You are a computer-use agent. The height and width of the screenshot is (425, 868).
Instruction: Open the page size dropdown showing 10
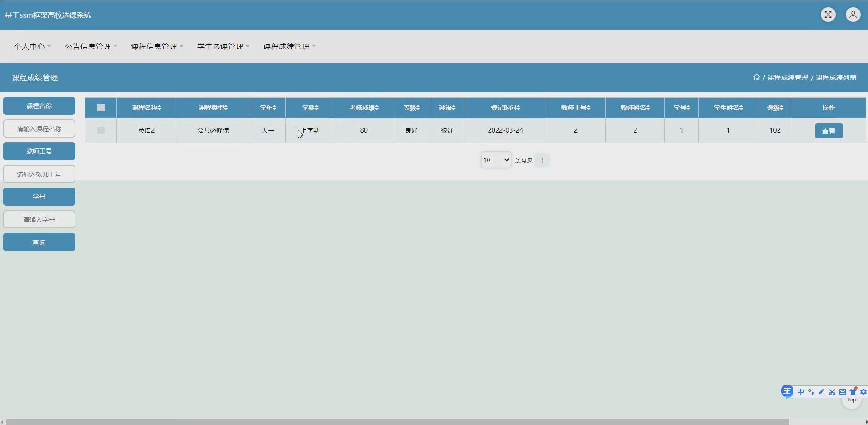pos(496,160)
